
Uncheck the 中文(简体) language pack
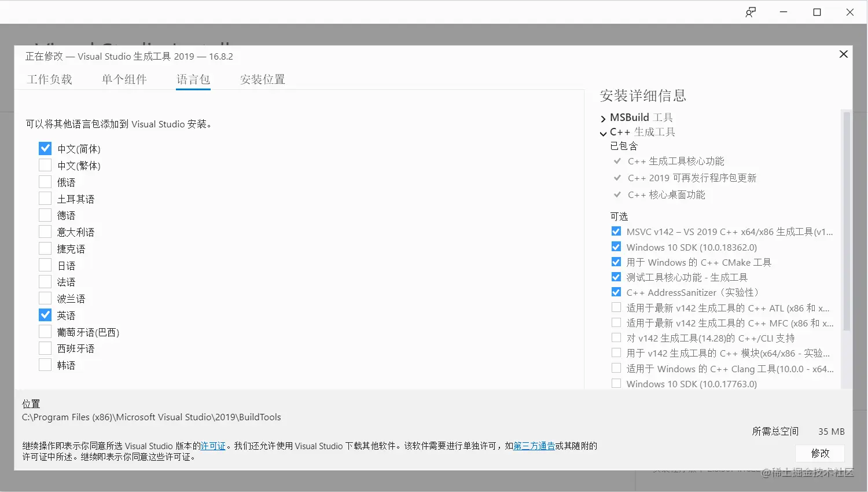[x=45, y=149]
